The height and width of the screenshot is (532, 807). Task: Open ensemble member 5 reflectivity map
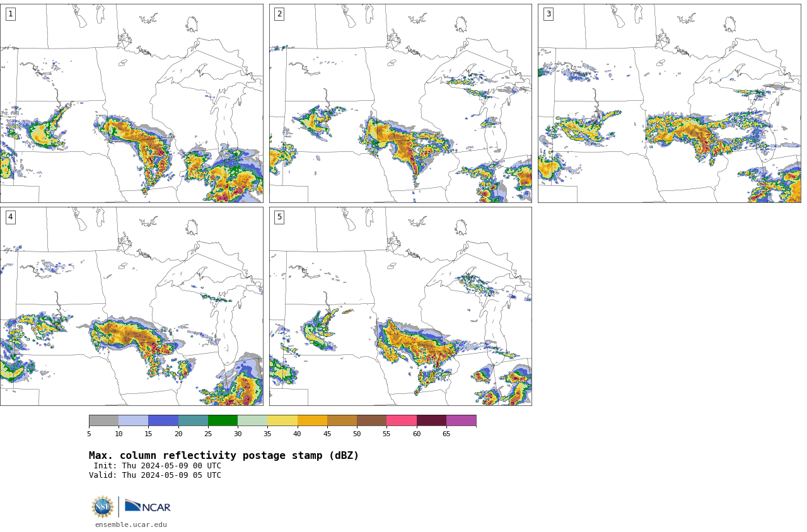coord(400,306)
